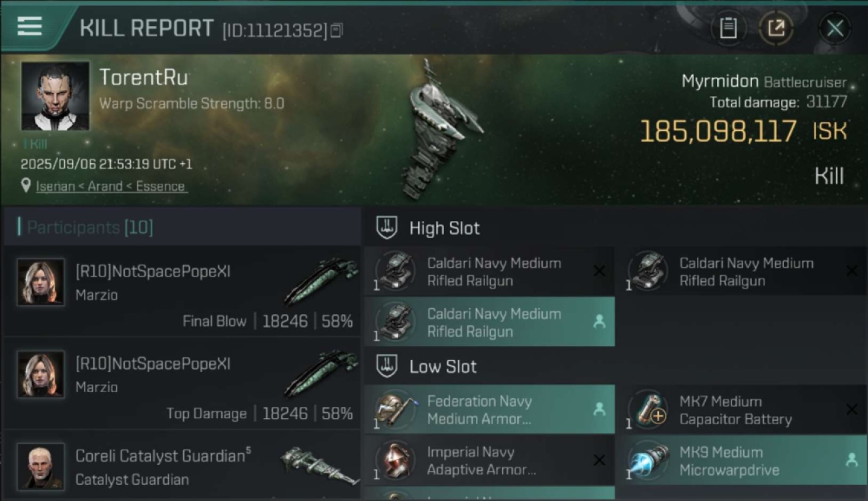Click the Federation Navy Medium Armor module icon
Image resolution: width=868 pixels, height=501 pixels.
coord(394,410)
